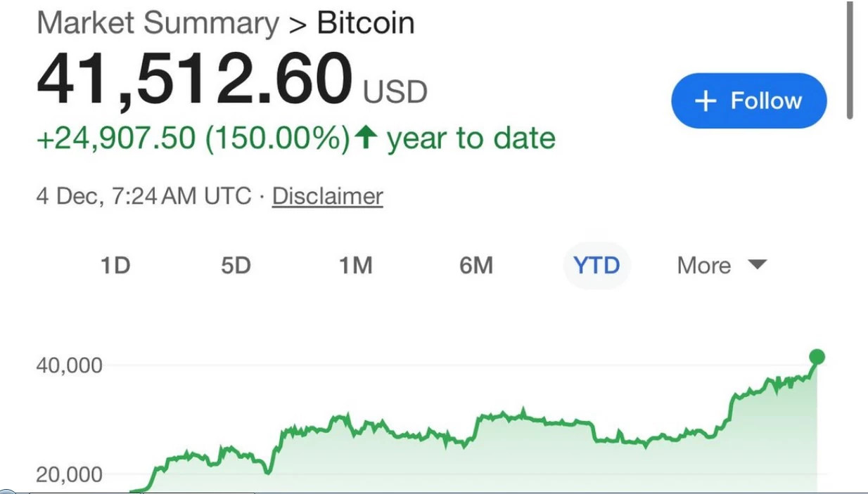This screenshot has width=868, height=494.
Task: Expand the More dropdown arrow
Action: (x=757, y=265)
